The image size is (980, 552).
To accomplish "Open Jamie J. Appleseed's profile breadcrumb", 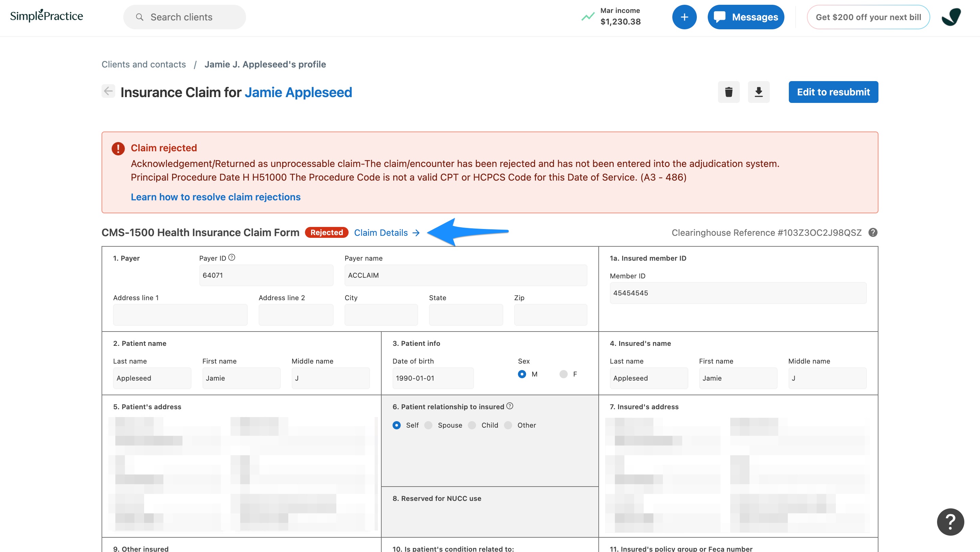I will click(265, 64).
